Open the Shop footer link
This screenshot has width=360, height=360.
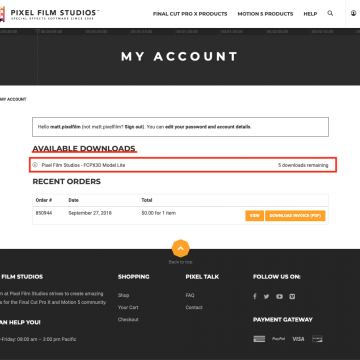pyautogui.click(x=123, y=295)
